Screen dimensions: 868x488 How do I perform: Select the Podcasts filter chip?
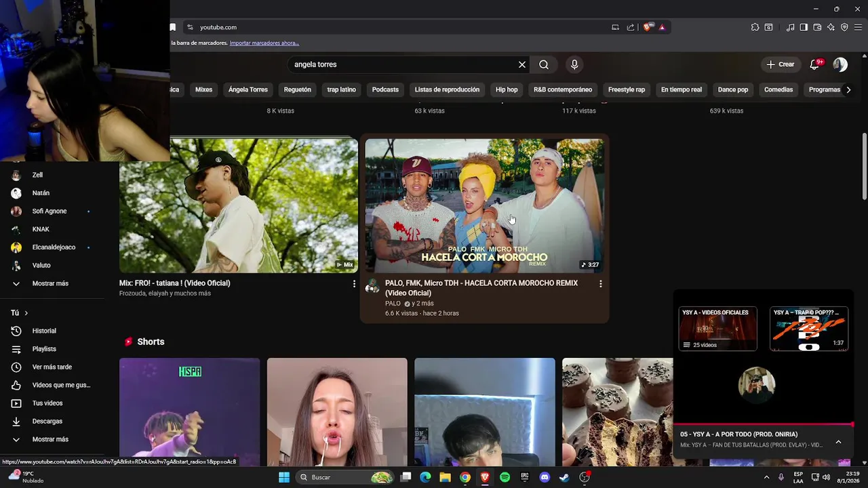(x=385, y=89)
